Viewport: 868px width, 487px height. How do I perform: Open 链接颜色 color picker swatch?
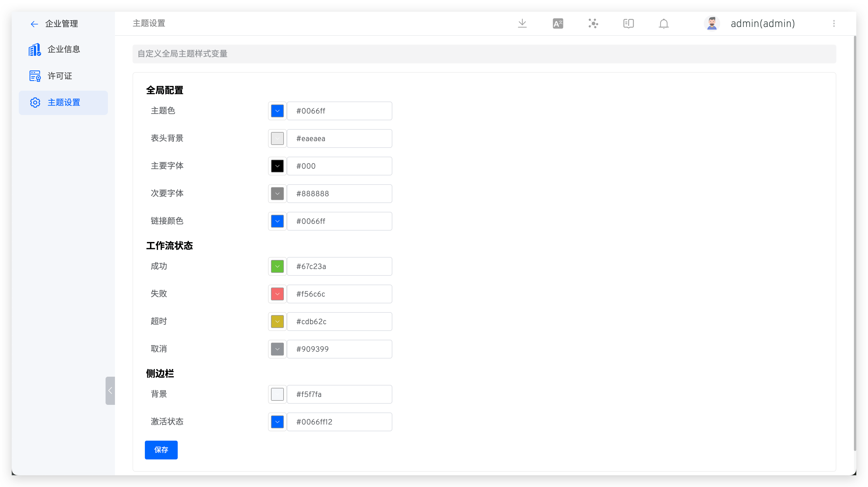pos(277,221)
